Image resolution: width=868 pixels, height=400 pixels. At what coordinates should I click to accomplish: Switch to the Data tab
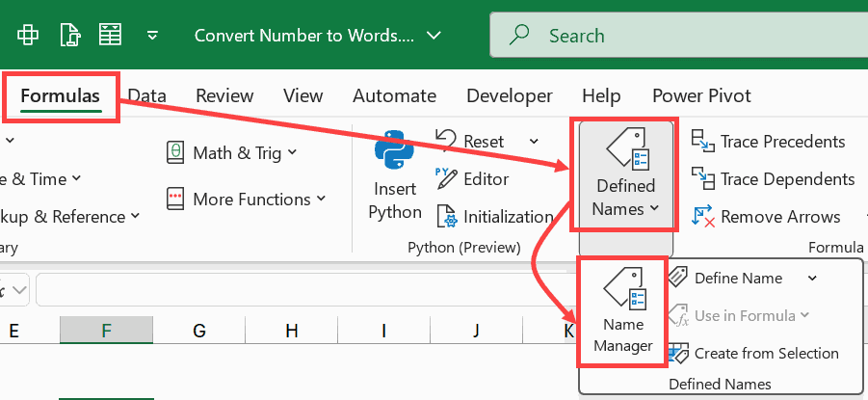pyautogui.click(x=146, y=96)
